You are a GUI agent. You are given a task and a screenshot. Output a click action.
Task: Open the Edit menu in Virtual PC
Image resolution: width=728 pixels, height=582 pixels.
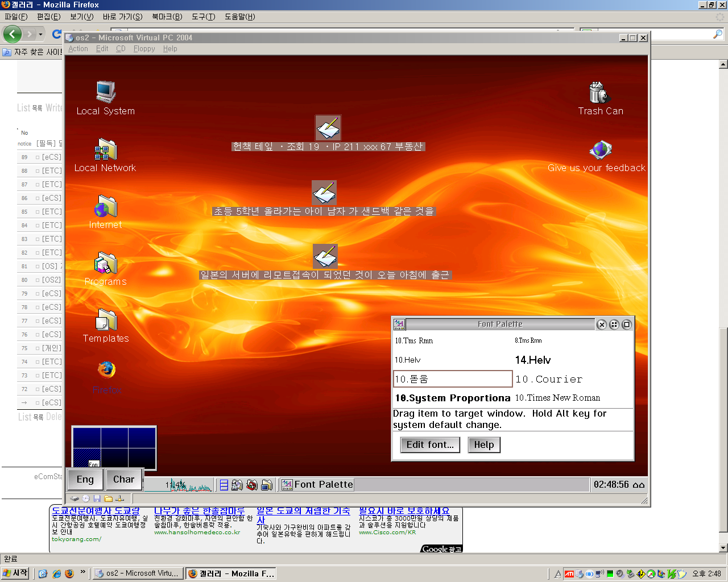tap(102, 49)
